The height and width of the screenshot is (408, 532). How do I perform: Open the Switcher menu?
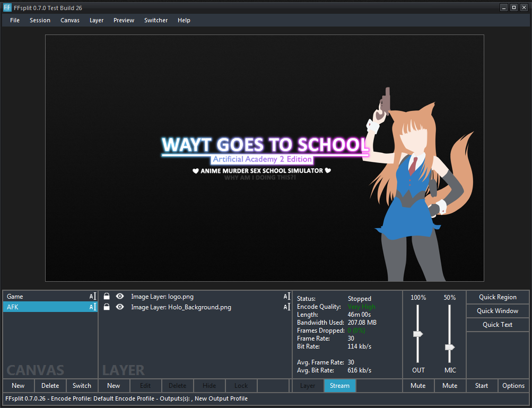pos(156,20)
